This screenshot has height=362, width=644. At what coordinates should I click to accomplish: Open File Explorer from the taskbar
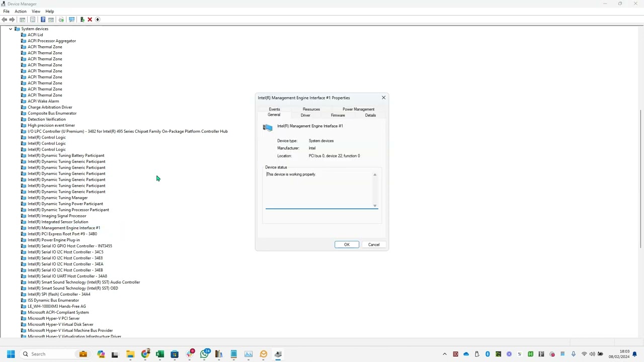(130, 354)
